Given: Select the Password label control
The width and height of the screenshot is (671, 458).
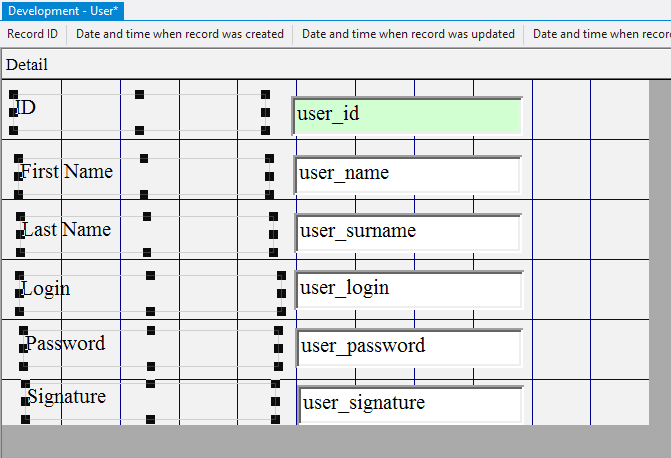Looking at the screenshot, I should click(65, 343).
